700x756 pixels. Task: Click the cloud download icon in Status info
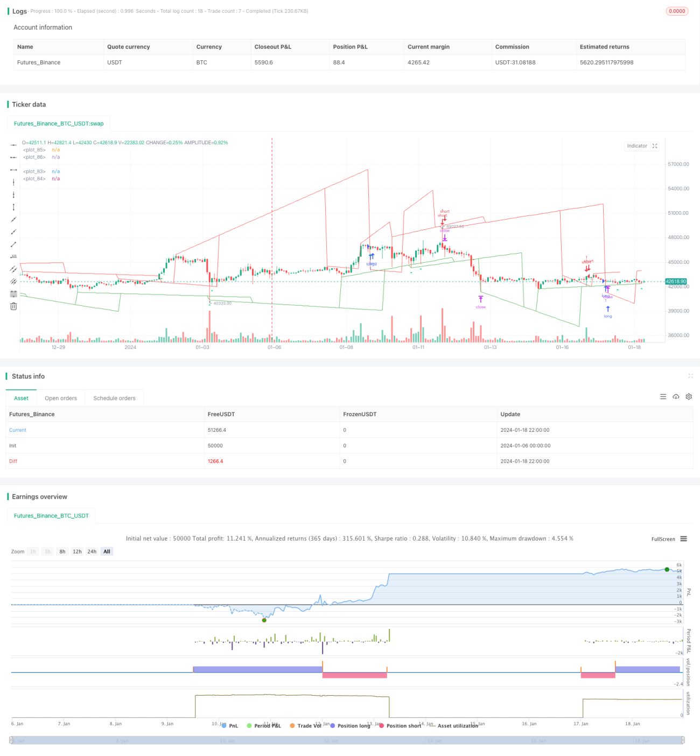click(676, 397)
